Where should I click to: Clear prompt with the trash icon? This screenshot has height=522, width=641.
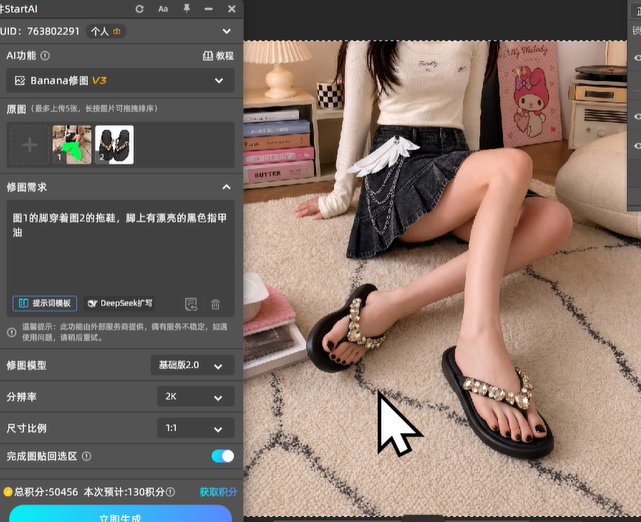215,304
